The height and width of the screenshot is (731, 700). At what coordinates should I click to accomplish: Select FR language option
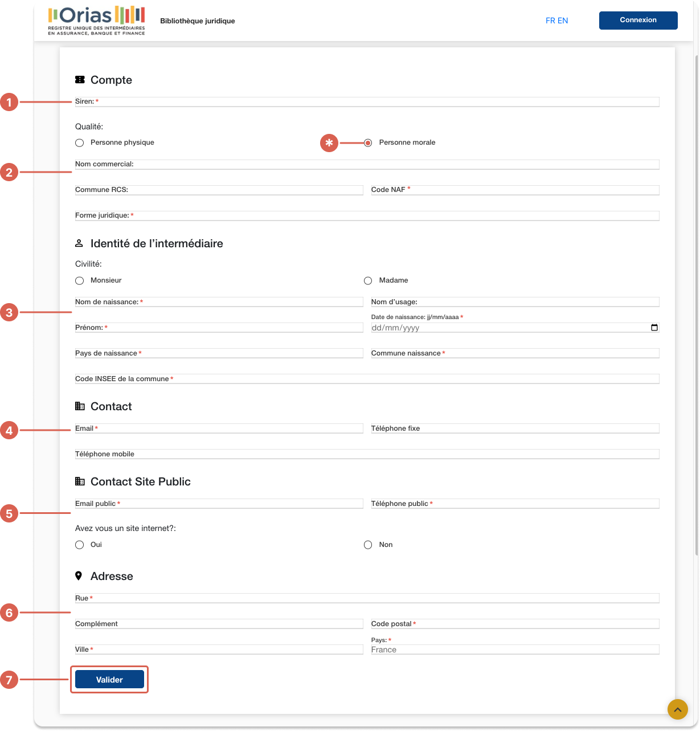pos(550,21)
